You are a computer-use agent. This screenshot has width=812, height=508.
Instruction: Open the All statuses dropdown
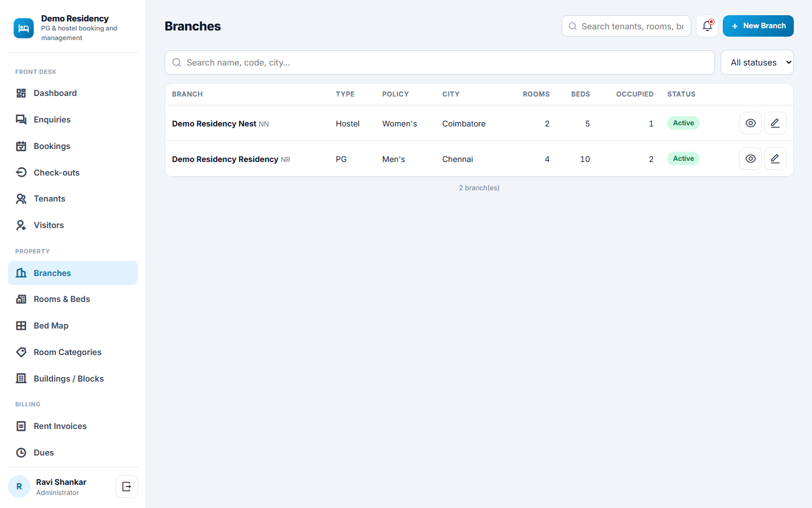[757, 63]
